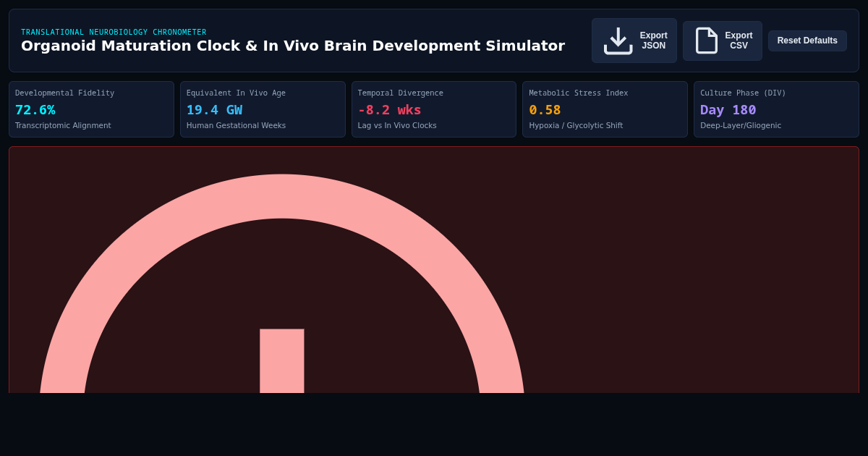Image resolution: width=868 pixels, height=456 pixels.
Task: Click the large alert circle icon
Action: click(x=282, y=284)
